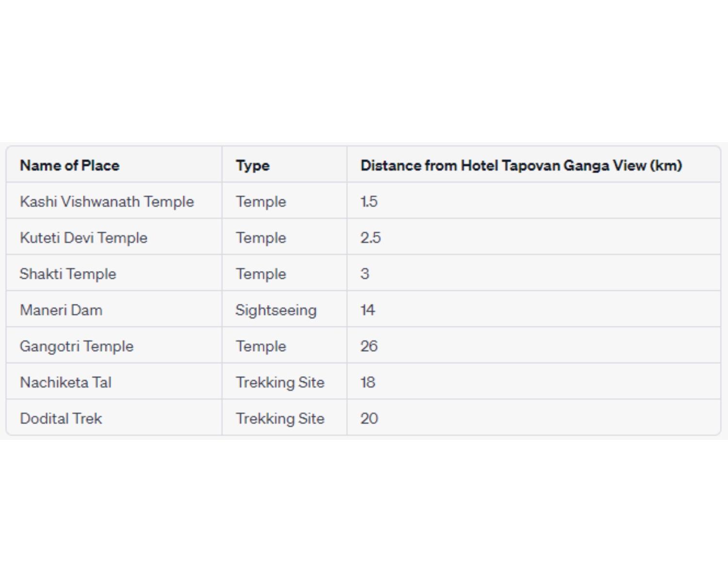Click the Type column header
The image size is (728, 582).
(252, 165)
